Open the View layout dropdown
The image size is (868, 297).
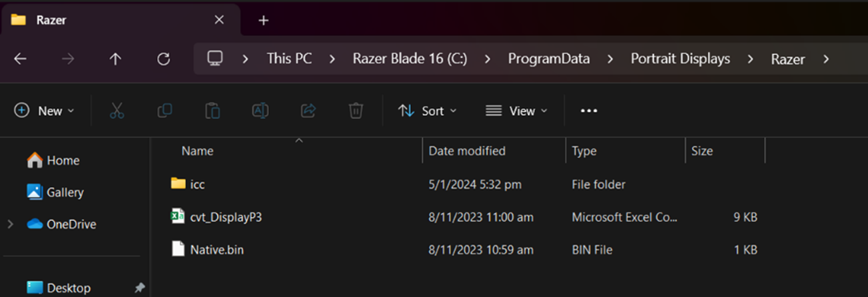pos(516,111)
